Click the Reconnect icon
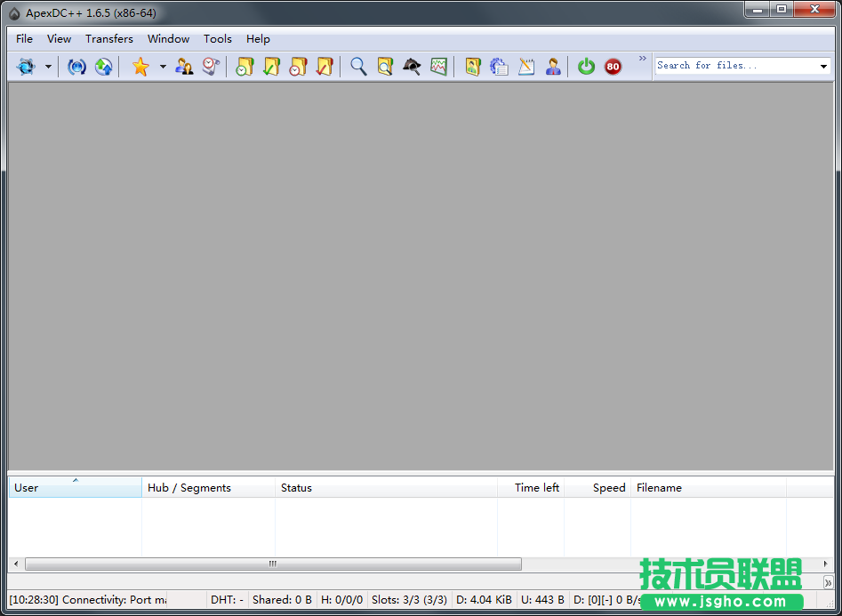The width and height of the screenshot is (842, 616). pyautogui.click(x=76, y=67)
